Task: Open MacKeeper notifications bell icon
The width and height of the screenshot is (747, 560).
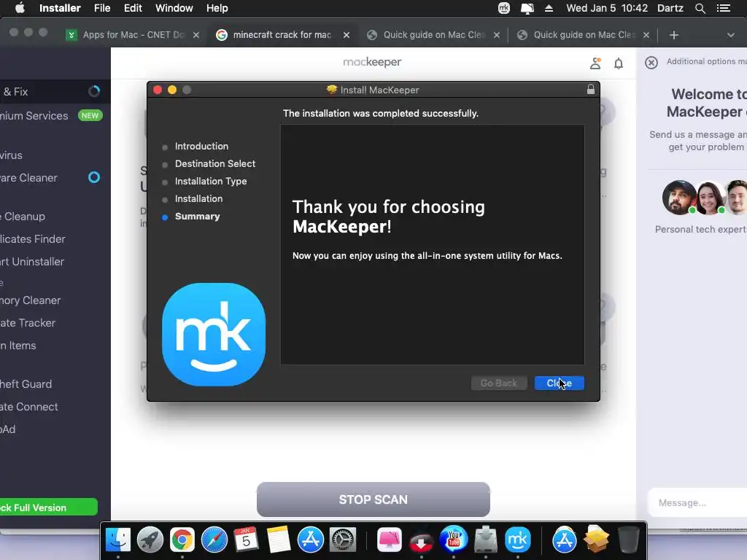Action: [619, 63]
